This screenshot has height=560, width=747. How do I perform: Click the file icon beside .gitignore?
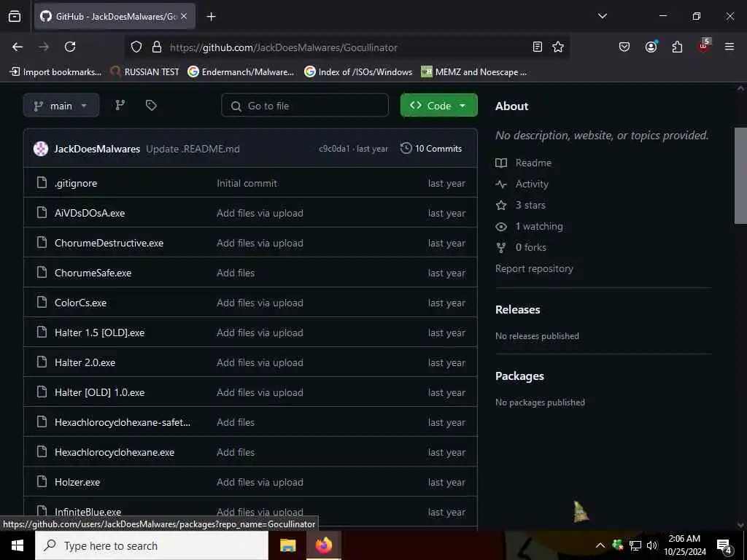tap(42, 182)
